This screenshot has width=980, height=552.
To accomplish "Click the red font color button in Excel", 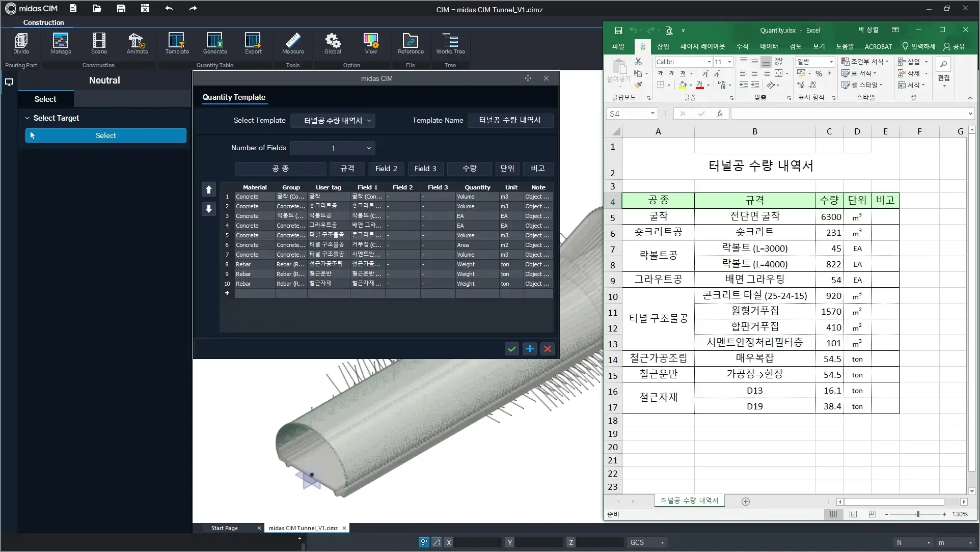I will tap(700, 85).
